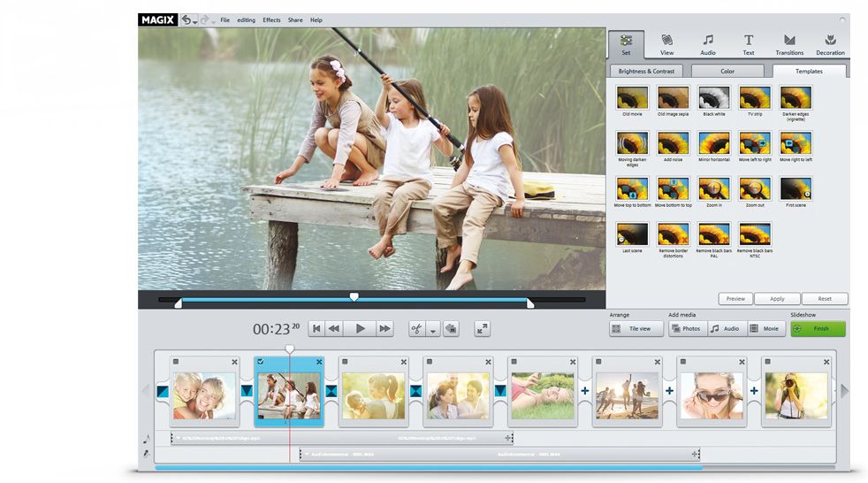Remove the selected pier photo with X
This screenshot has width=868, height=483.
(x=319, y=362)
